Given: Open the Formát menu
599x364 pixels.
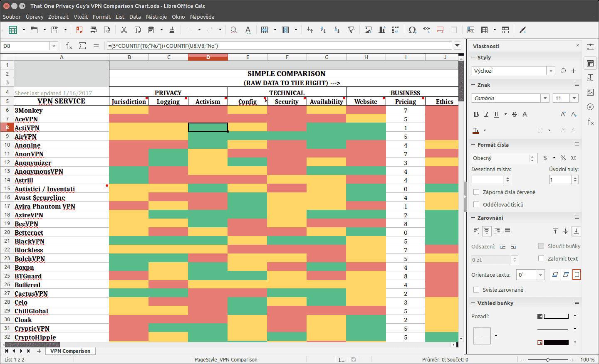Looking at the screenshot, I should point(101,17).
